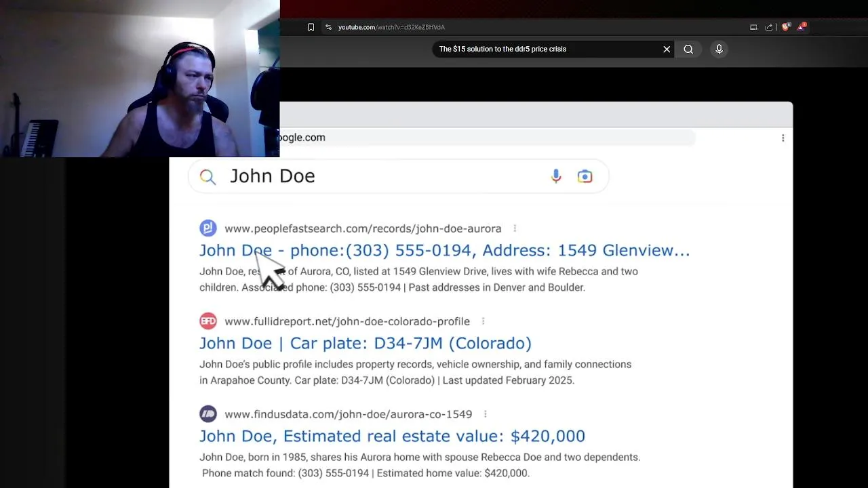Open options dots beside fullidreport result
The height and width of the screenshot is (488, 868).
(483, 321)
